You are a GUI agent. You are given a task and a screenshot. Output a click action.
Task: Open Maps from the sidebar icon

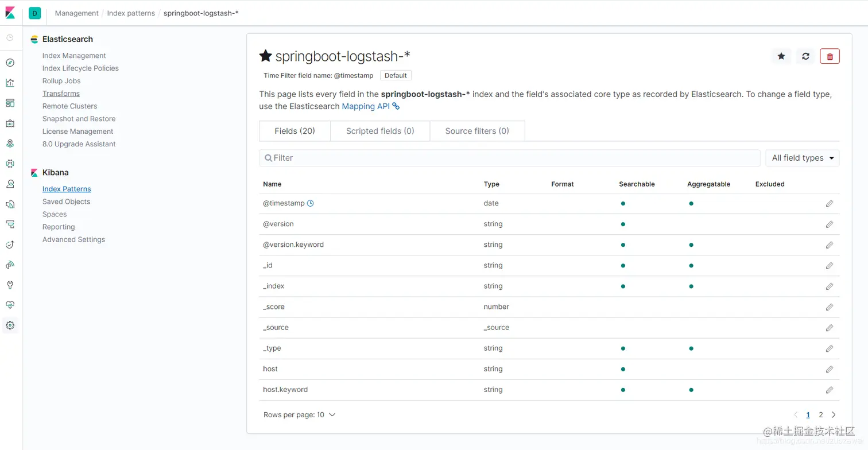point(10,143)
